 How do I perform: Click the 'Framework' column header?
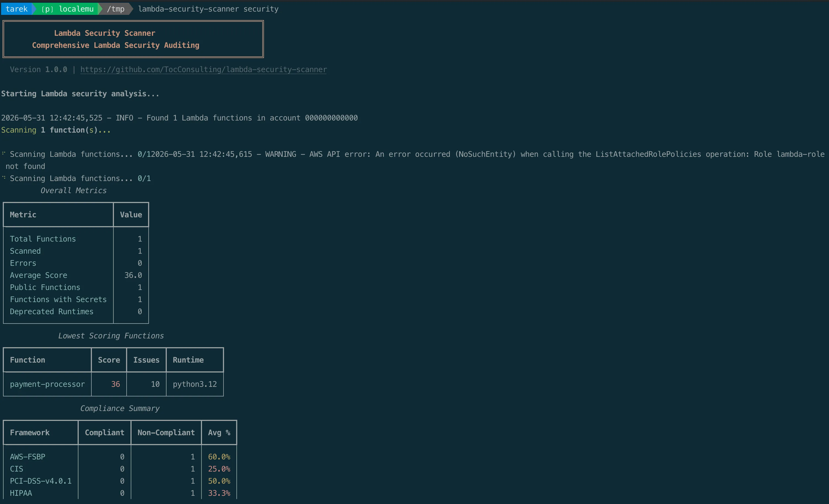[30, 432]
